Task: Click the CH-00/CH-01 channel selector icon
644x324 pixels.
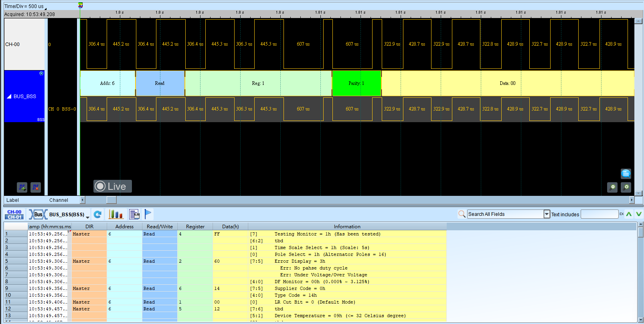Action: 14,214
